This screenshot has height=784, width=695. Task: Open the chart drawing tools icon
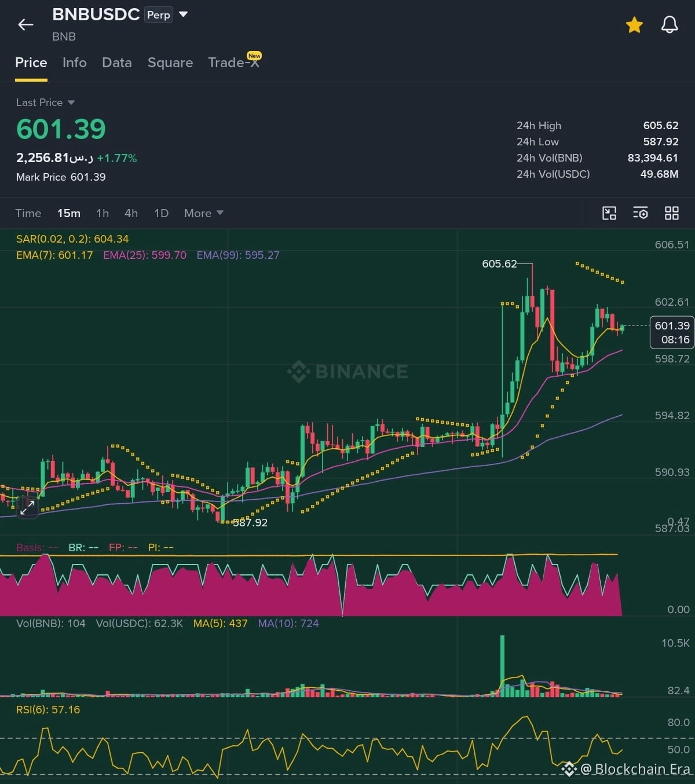coord(609,213)
